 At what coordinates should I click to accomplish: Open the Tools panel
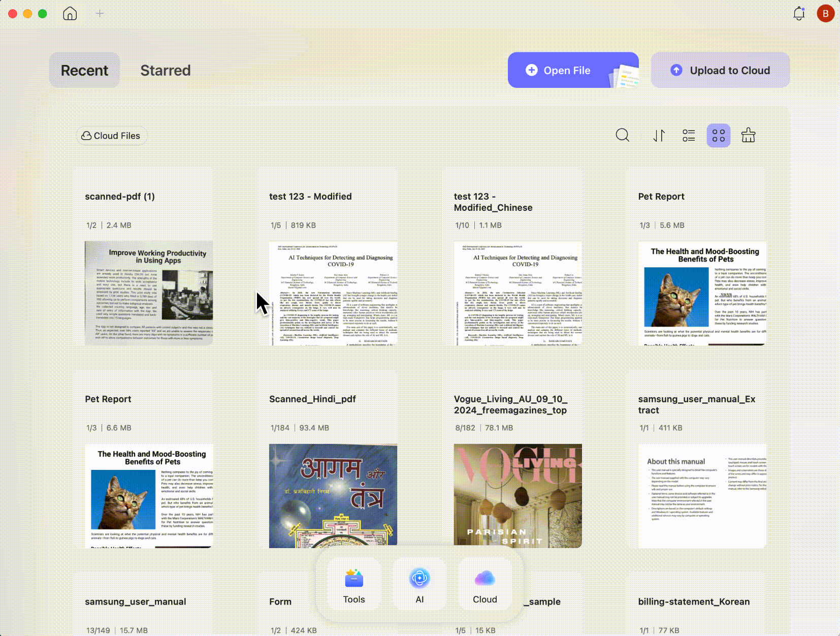(354, 584)
